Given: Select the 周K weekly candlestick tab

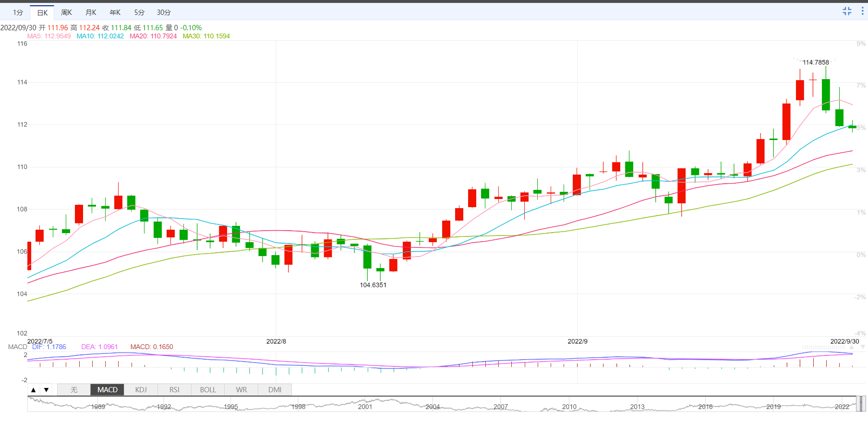Looking at the screenshot, I should tap(67, 12).
